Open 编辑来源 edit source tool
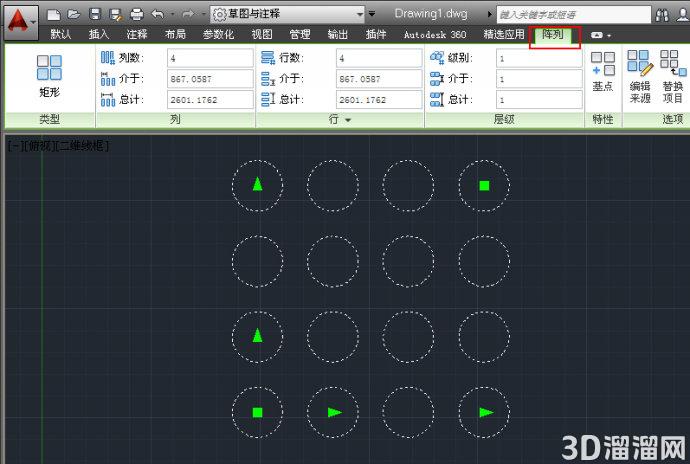The height and width of the screenshot is (464, 690). click(x=640, y=77)
